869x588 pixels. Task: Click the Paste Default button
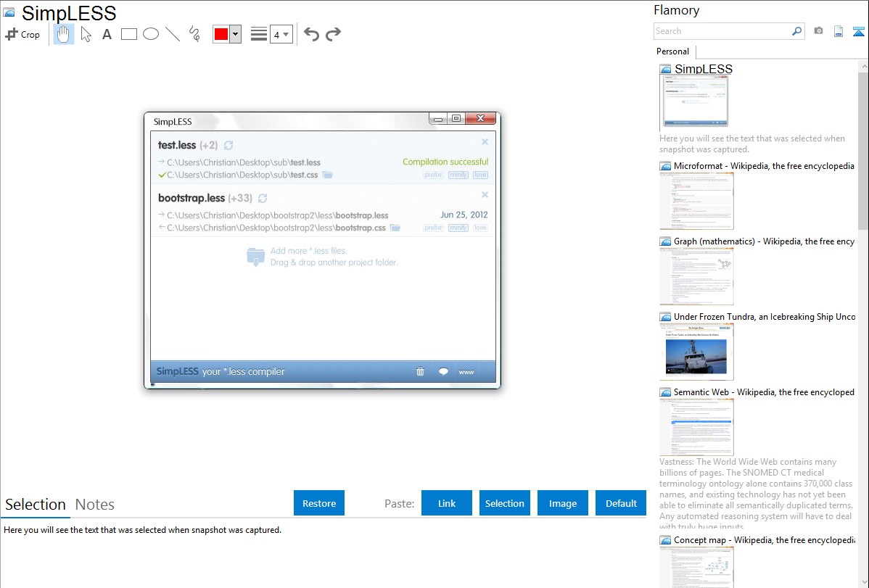tap(621, 502)
